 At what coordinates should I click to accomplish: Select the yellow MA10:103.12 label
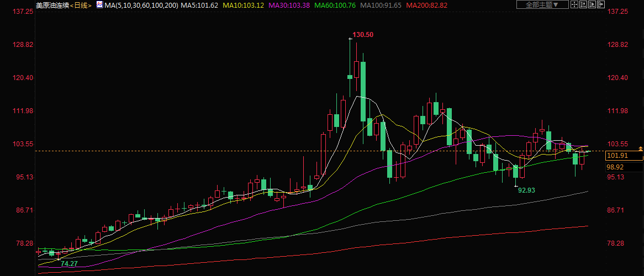248,5
